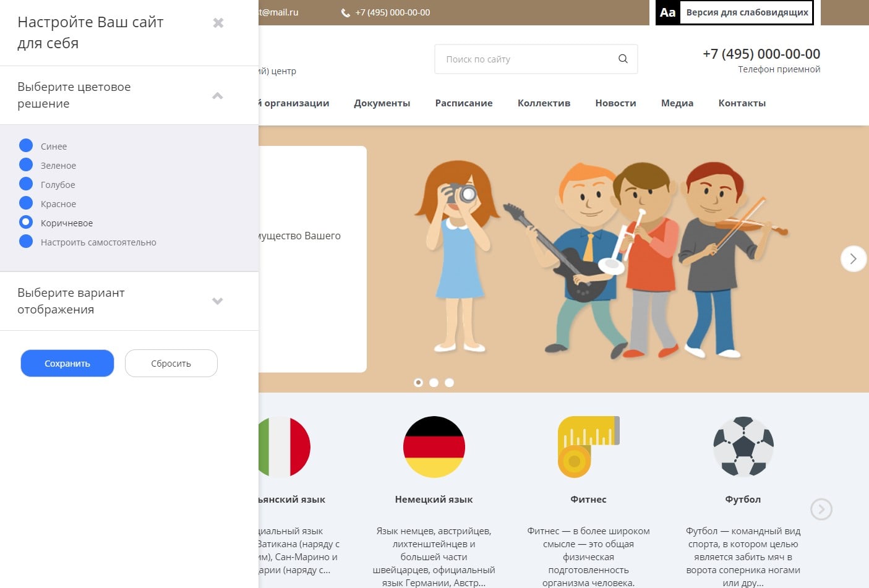Viewport: 869px width, 588px height.
Task: Choose Настроить самостоятельно option
Action: click(26, 242)
